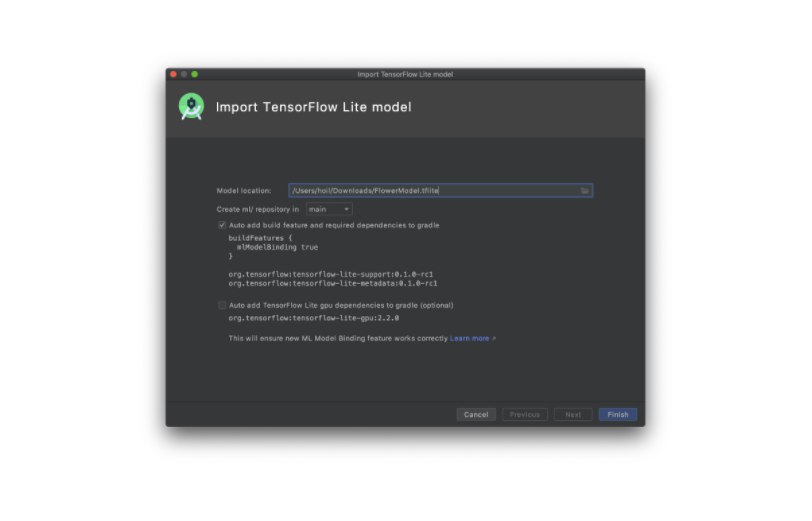Viewport: 812px width, 521px height.
Task: Click the Finish button
Action: click(x=618, y=414)
